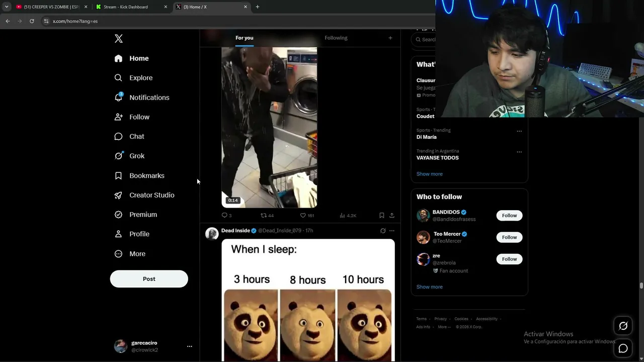Open the Terms footer link
644x362 pixels.
pyautogui.click(x=421, y=319)
